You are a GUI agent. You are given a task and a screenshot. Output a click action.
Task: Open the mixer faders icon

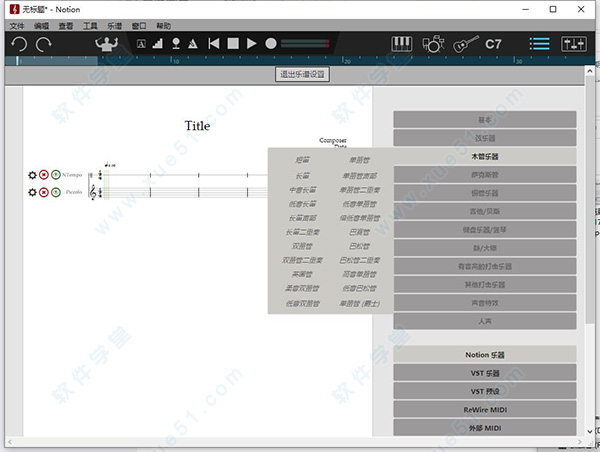click(574, 44)
